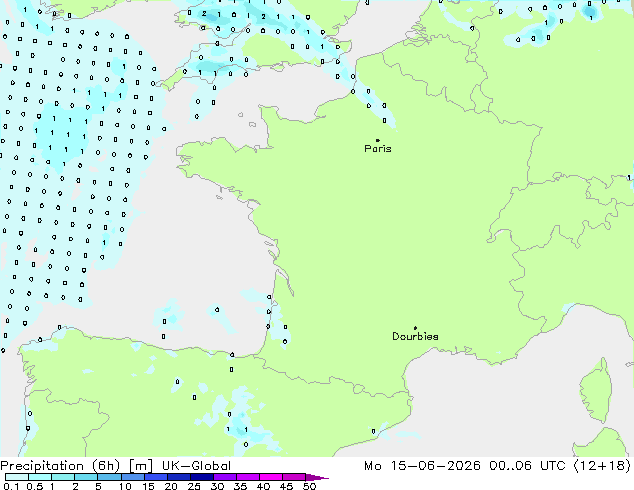Click the purple arrow tip beyond 50
This screenshot has width=634, height=490.
317,477
